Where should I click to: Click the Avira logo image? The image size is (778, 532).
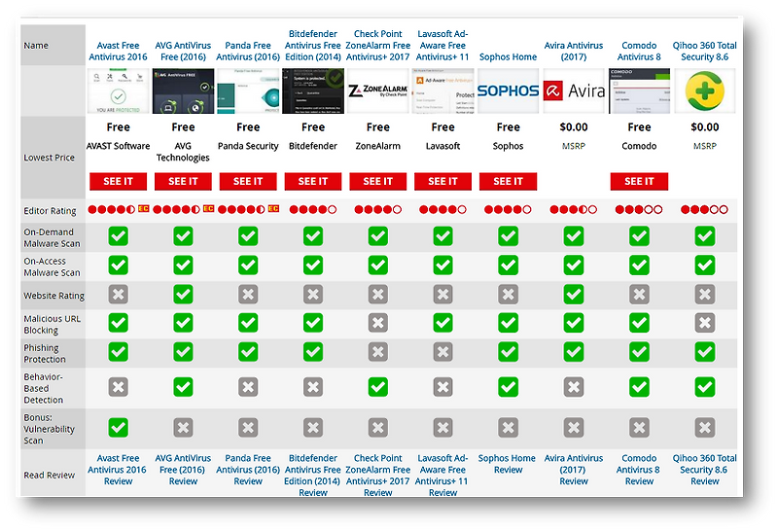pos(574,90)
